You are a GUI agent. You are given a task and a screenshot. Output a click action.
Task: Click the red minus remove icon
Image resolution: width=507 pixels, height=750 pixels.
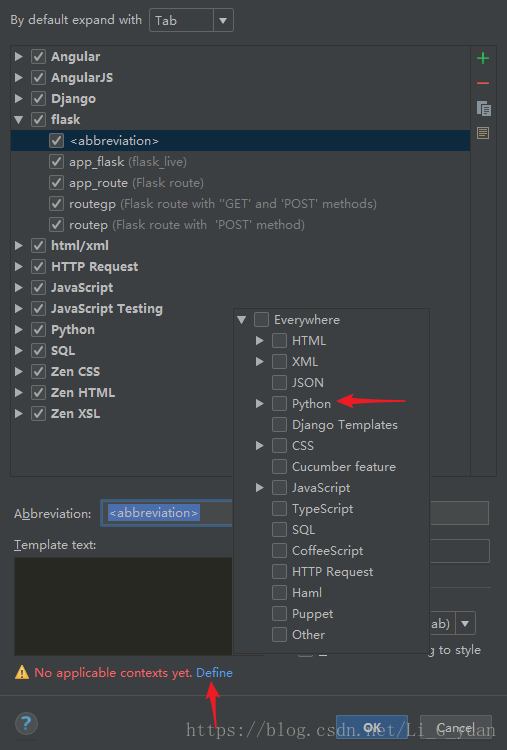click(x=483, y=83)
